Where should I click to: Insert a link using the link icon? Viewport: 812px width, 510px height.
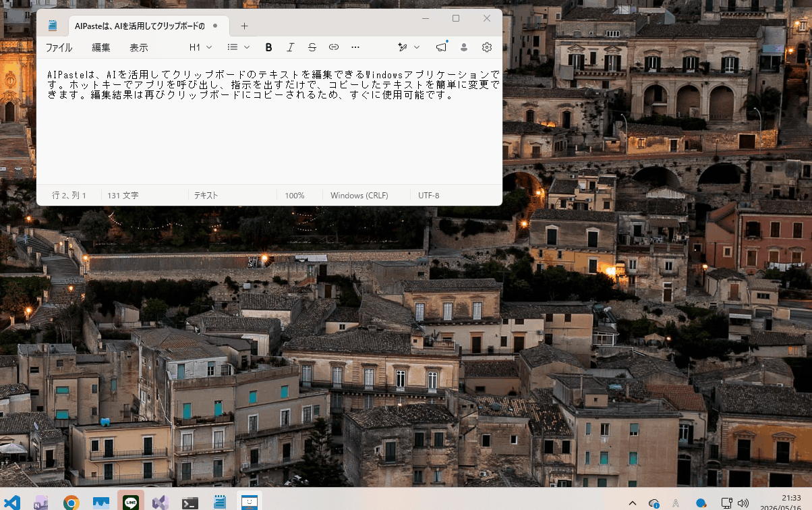[x=333, y=47]
